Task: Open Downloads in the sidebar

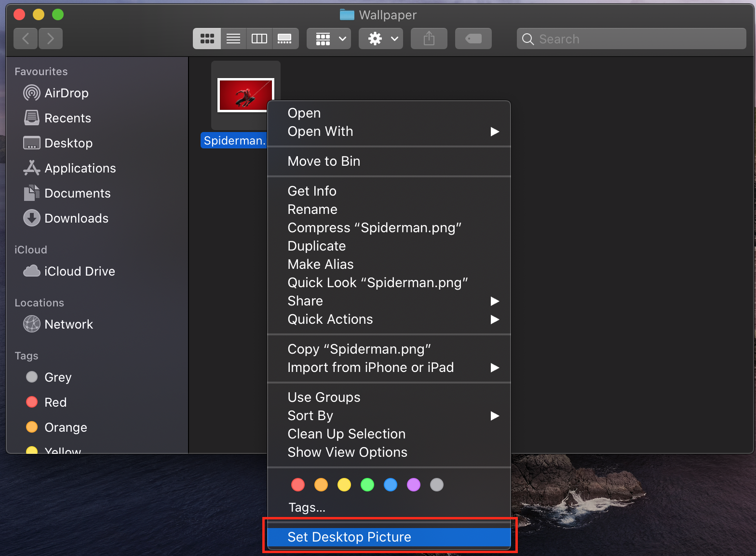Action: point(66,218)
